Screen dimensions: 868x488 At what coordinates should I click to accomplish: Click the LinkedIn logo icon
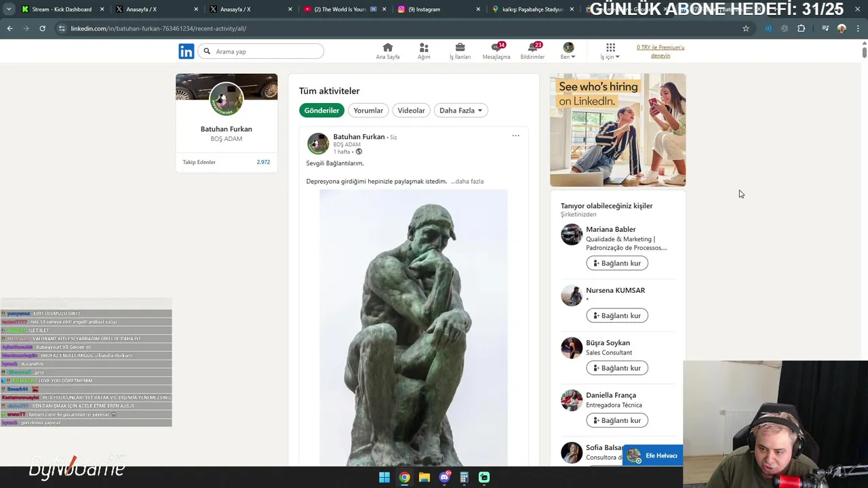[x=186, y=52]
